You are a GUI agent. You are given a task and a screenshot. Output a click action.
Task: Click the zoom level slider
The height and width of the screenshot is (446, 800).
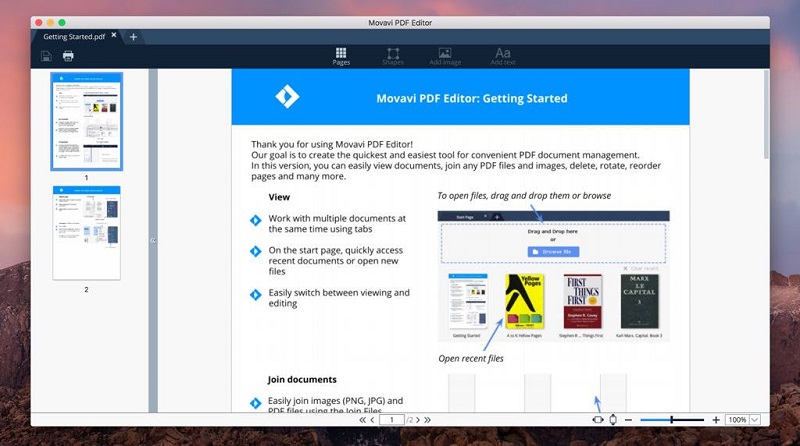coord(671,420)
